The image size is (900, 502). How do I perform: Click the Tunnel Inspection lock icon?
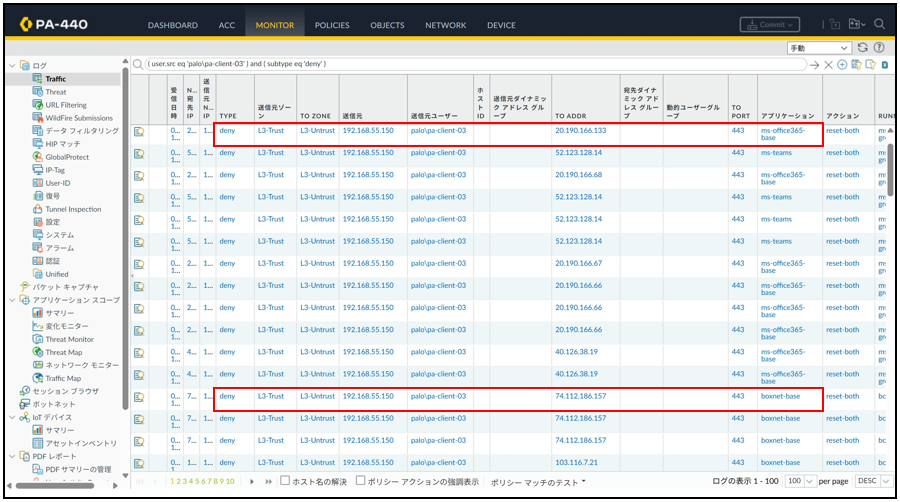click(x=38, y=209)
